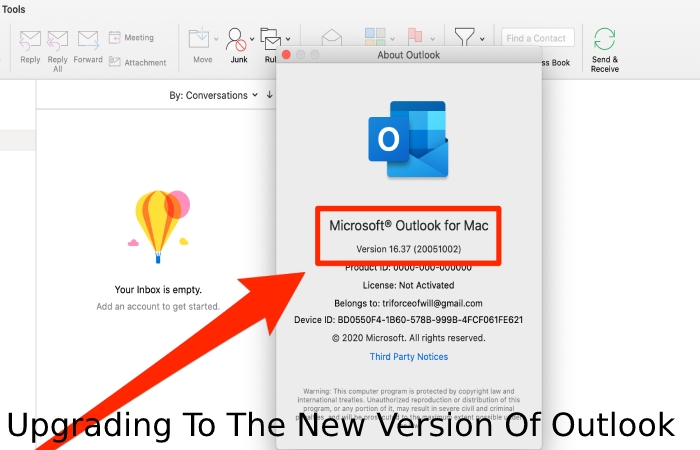Click the 'License: Not Activated' text
This screenshot has height=450, width=700.
(408, 285)
